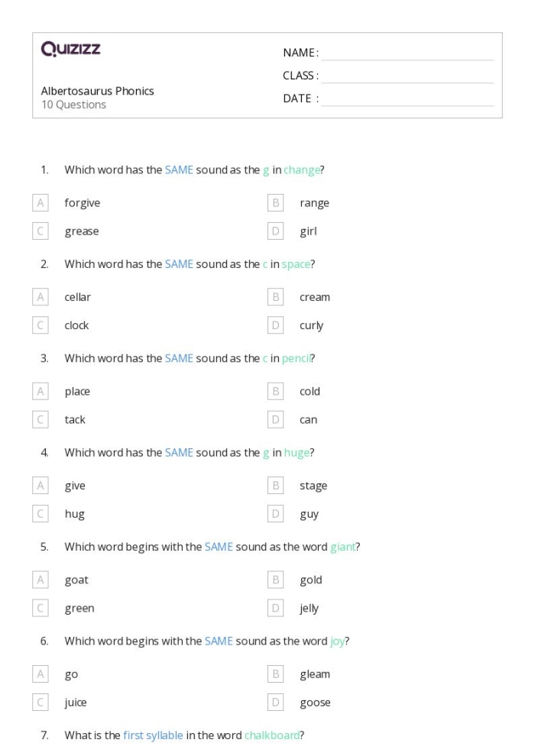
Task: Check answer box C for grease
Action: [x=41, y=231]
